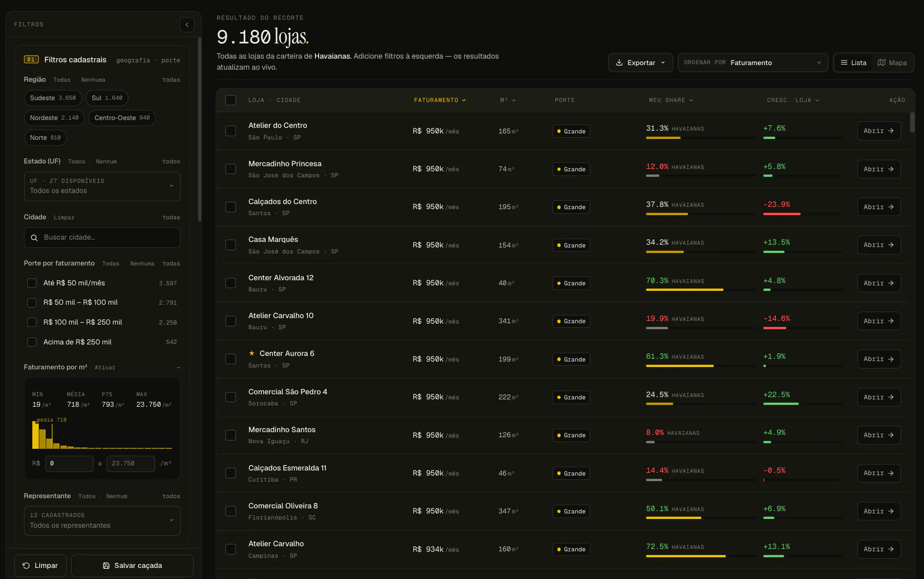The height and width of the screenshot is (579, 924).
Task: Click the list icon beside Lista
Action: pos(844,62)
